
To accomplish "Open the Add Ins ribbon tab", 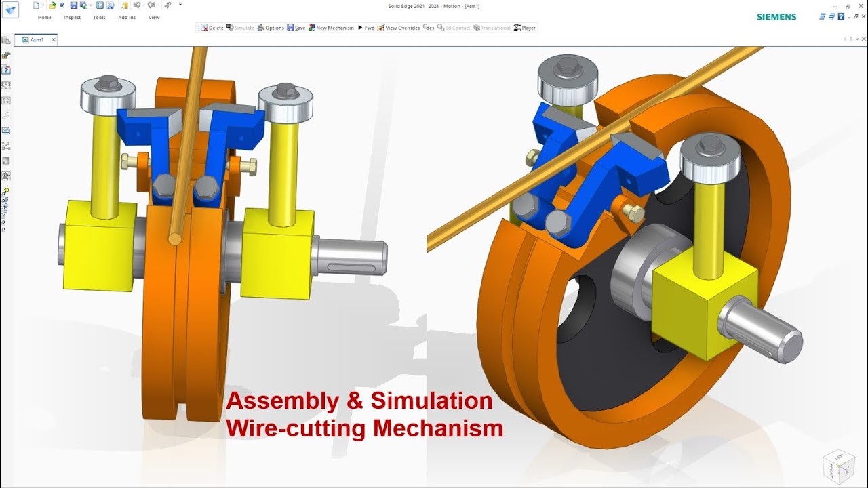I will pyautogui.click(x=127, y=18).
